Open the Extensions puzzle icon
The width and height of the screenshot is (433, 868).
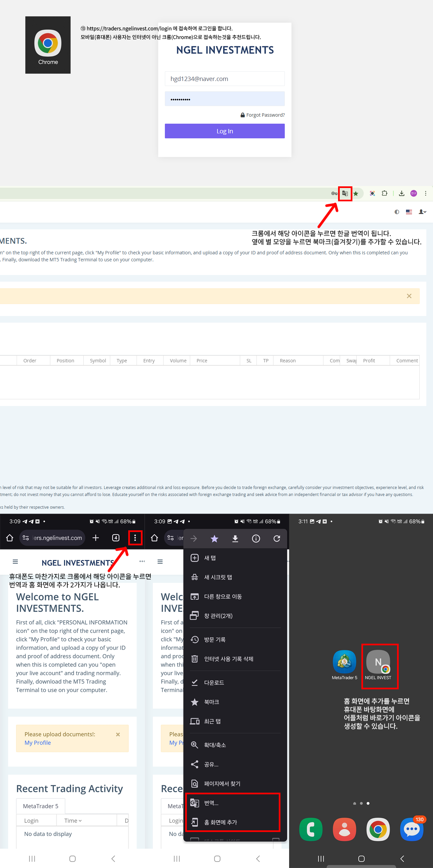(384, 193)
